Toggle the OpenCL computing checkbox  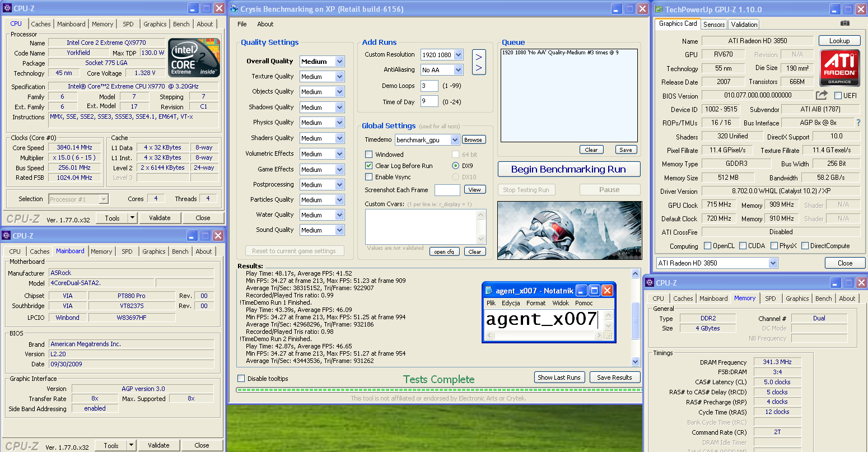[707, 246]
